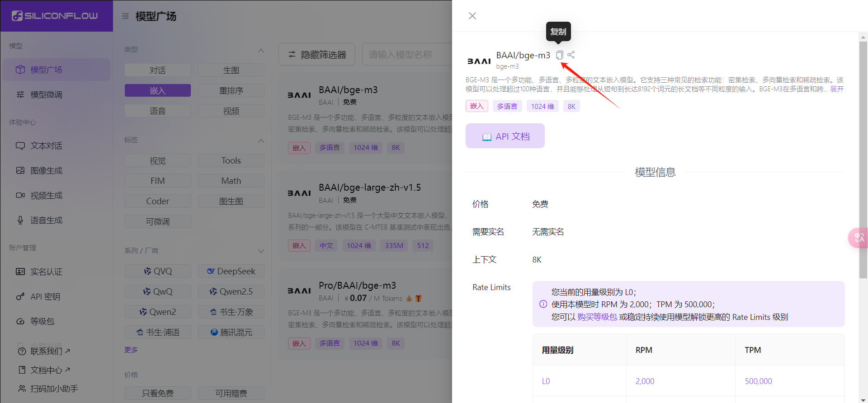Toggle the Coder tag filter
The height and width of the screenshot is (403, 868).
pyautogui.click(x=157, y=201)
